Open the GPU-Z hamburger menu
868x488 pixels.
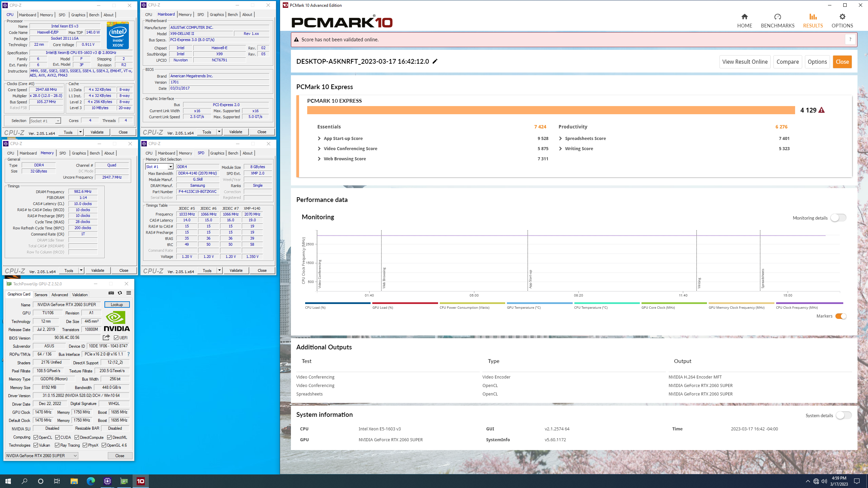click(x=129, y=293)
